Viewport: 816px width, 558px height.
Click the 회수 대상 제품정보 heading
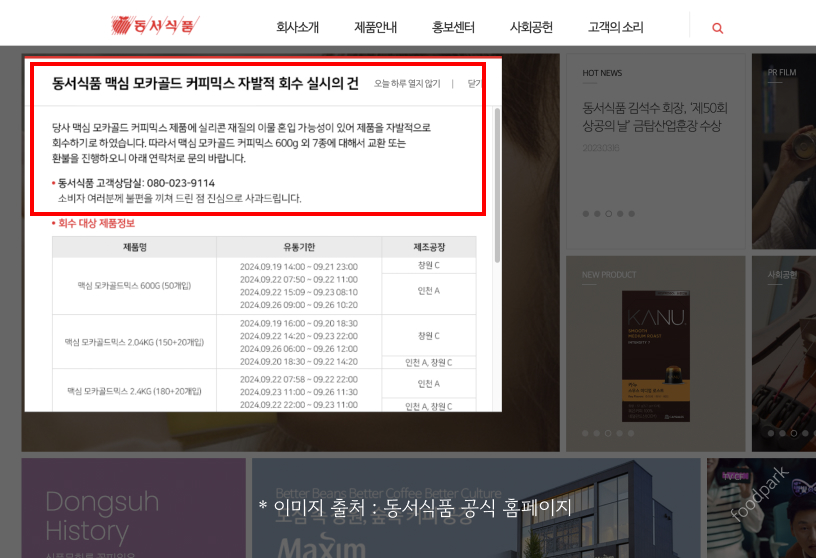coord(96,223)
